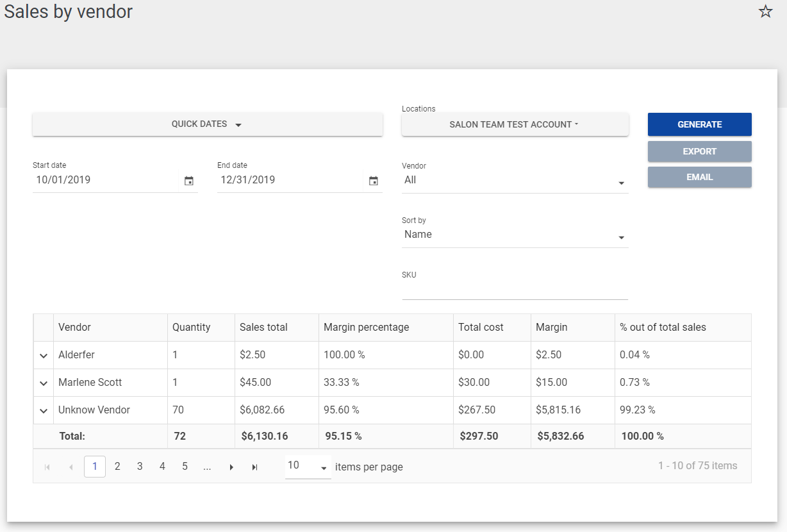Expand the Marlene Scott vendor row
The image size is (787, 532).
pyautogui.click(x=44, y=383)
